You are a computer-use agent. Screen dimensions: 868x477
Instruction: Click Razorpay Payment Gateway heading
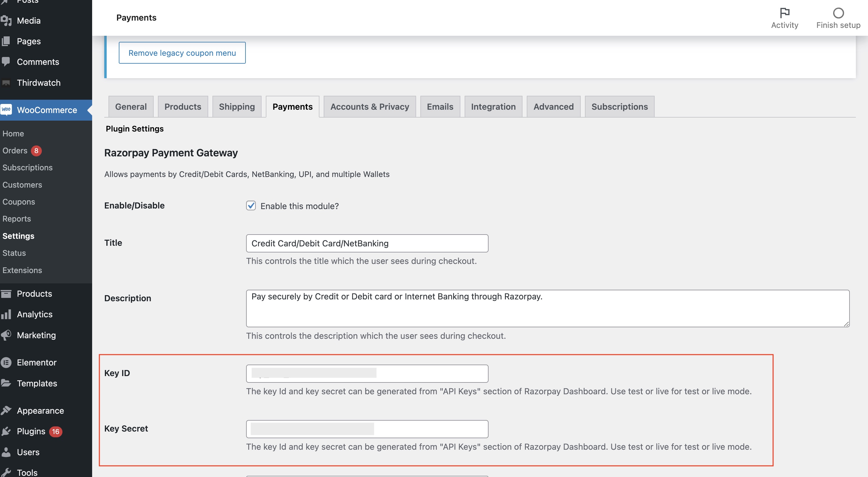(171, 153)
